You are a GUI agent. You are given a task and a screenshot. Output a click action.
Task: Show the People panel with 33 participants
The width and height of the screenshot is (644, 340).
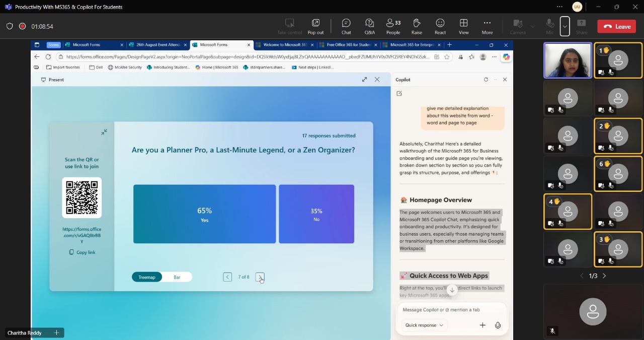point(393,26)
